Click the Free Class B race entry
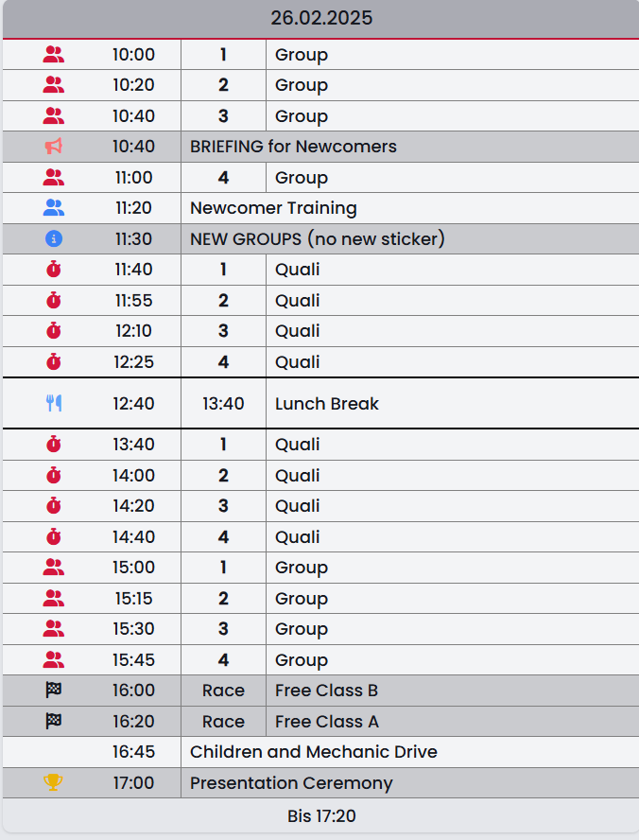639x840 pixels. 326,691
